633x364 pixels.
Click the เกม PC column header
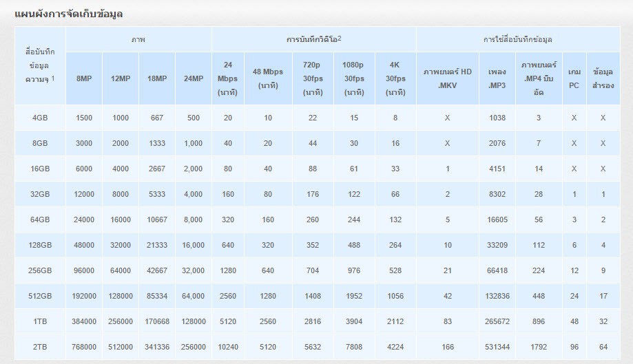574,78
